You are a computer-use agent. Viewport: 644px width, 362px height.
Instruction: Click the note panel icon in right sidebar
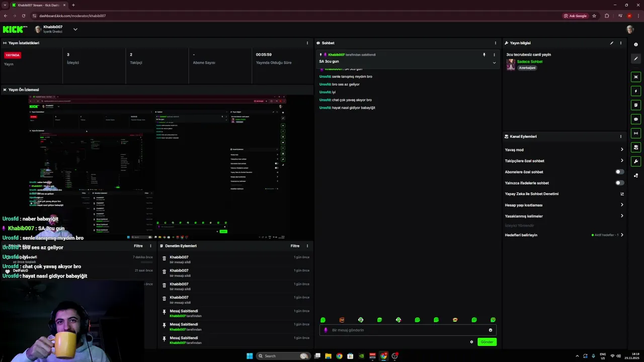[x=636, y=105]
